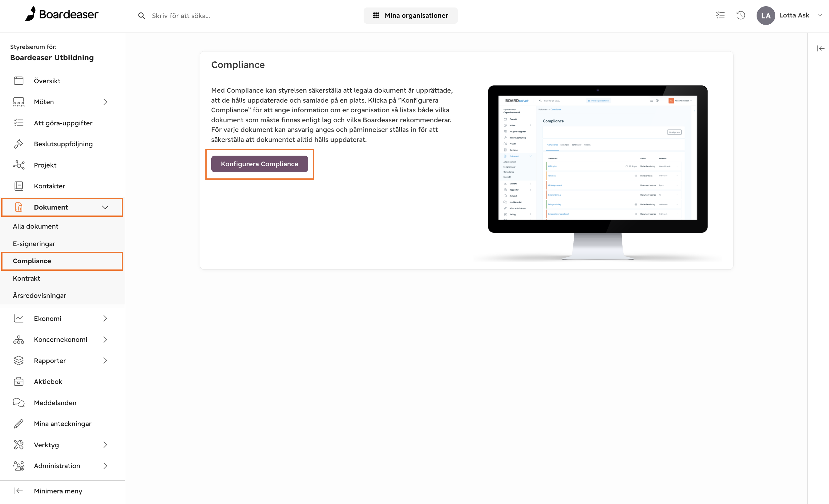Click the Konfigurera Compliance button

[x=259, y=164]
